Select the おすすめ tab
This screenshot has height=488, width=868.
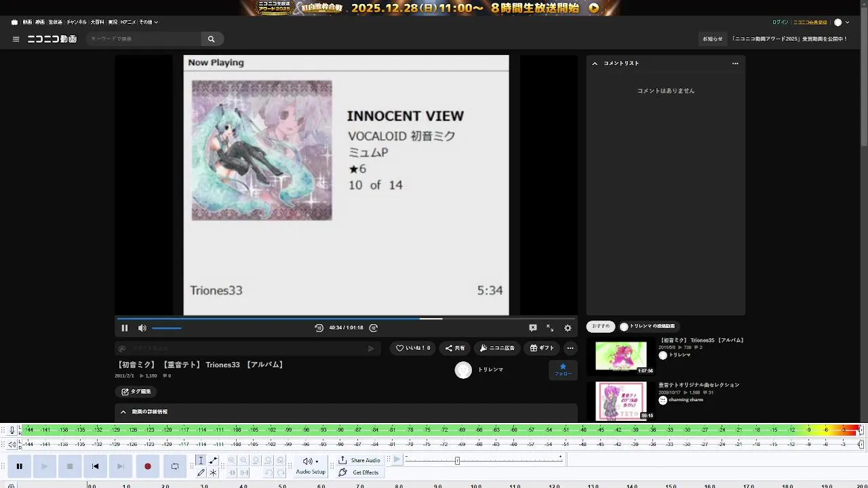coord(601,327)
